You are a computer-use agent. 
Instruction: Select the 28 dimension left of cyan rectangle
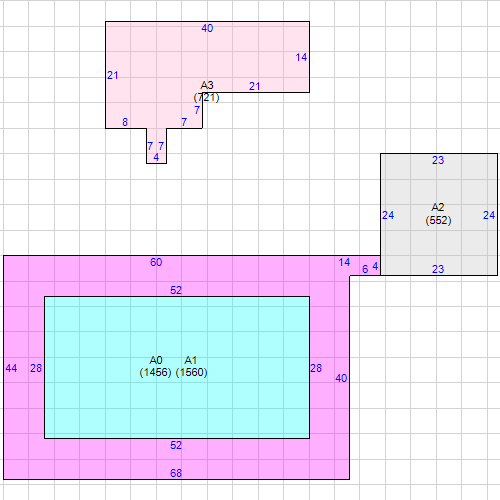(36, 368)
